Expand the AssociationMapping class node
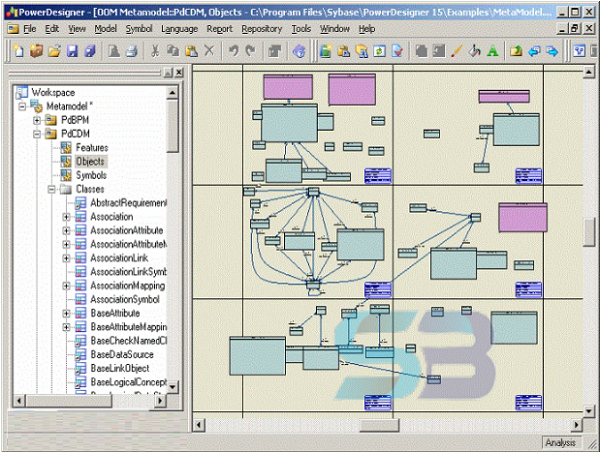The height and width of the screenshot is (452, 600). [x=66, y=286]
